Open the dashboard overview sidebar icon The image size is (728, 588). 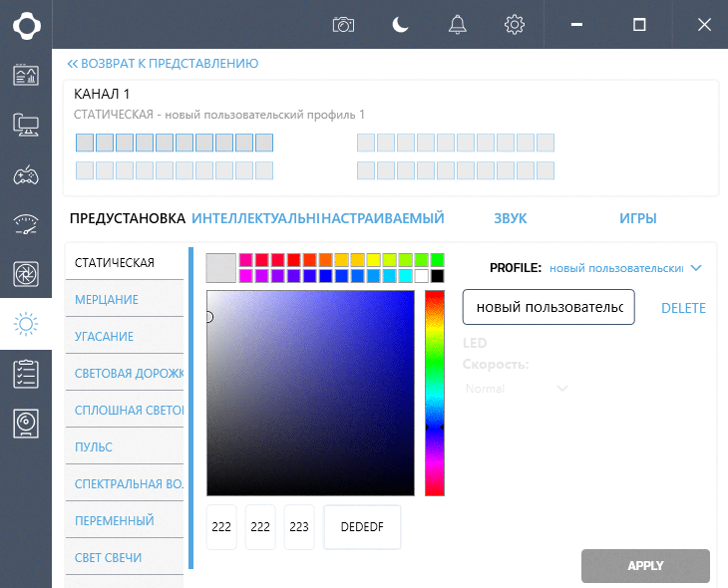[26, 75]
